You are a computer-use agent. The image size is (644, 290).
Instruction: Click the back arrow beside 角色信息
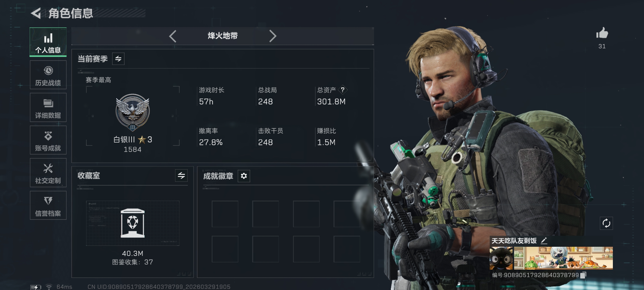[36, 13]
